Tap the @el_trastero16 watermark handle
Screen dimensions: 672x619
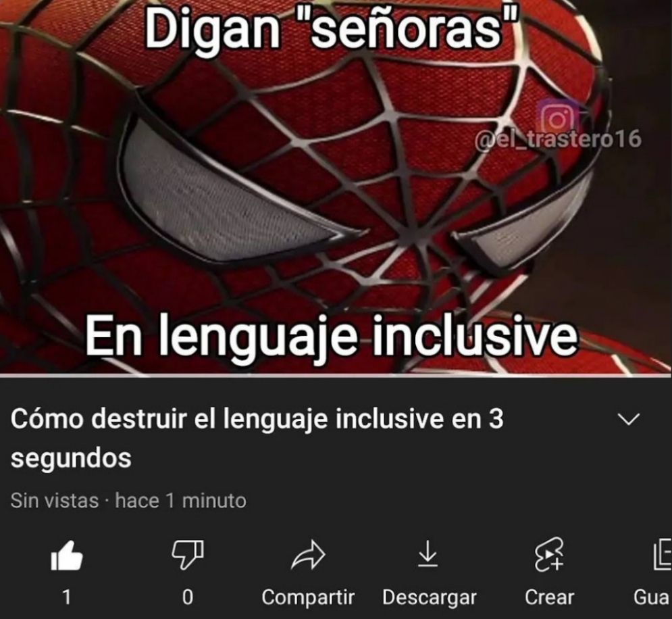559,139
